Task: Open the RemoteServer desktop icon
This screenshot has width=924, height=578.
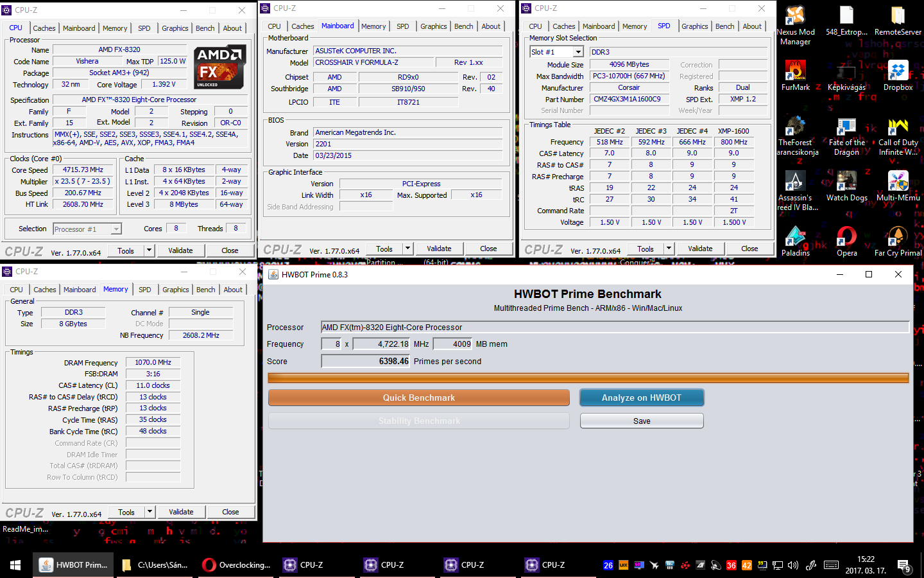Action: [x=898, y=21]
